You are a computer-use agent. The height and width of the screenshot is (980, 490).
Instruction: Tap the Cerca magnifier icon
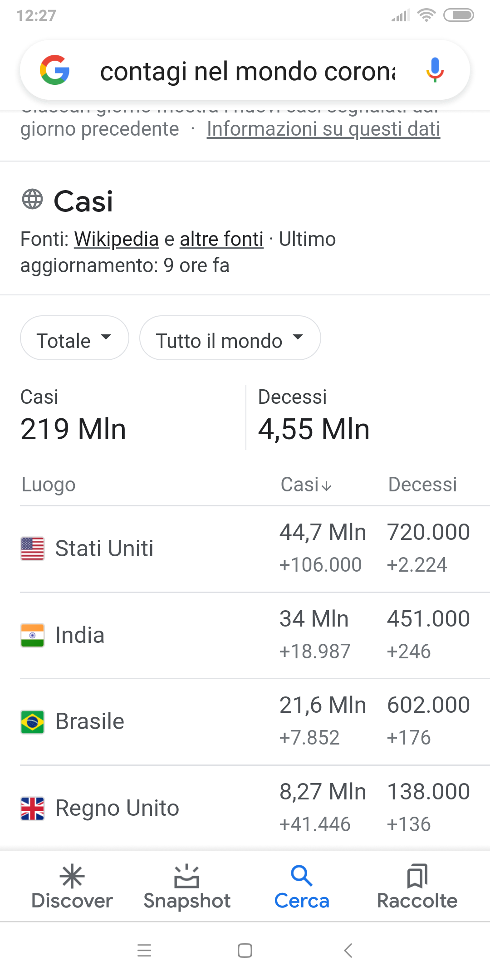(302, 876)
